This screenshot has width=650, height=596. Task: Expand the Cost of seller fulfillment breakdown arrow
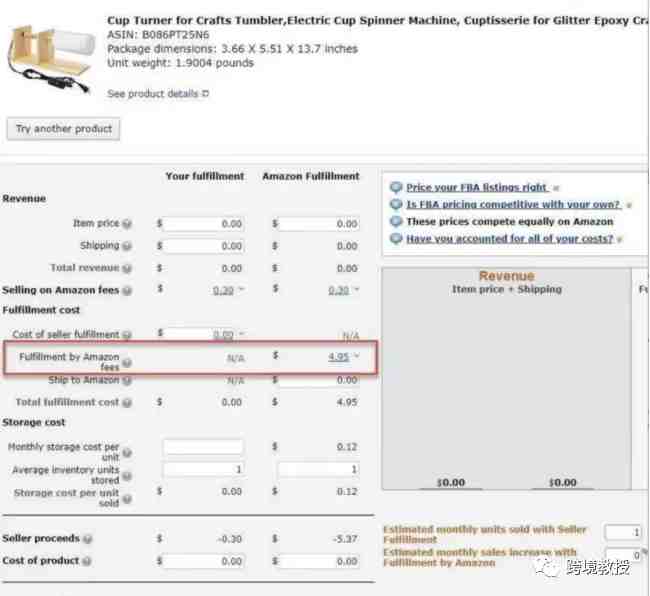click(242, 333)
